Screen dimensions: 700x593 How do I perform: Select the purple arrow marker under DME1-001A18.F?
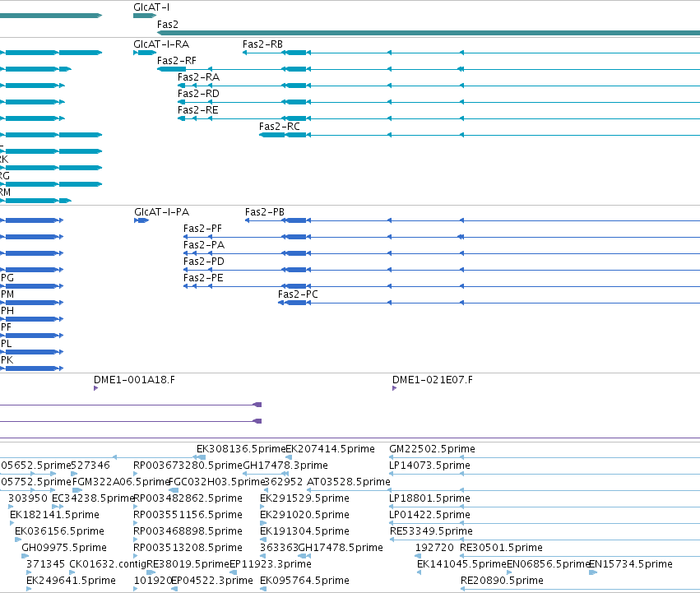coord(95,388)
